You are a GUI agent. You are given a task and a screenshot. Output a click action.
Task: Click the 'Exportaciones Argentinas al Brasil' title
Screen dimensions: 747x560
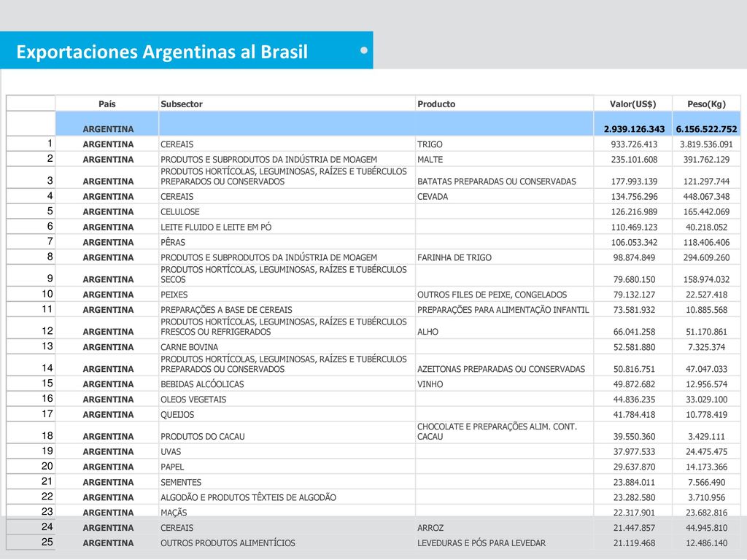pos(162,52)
